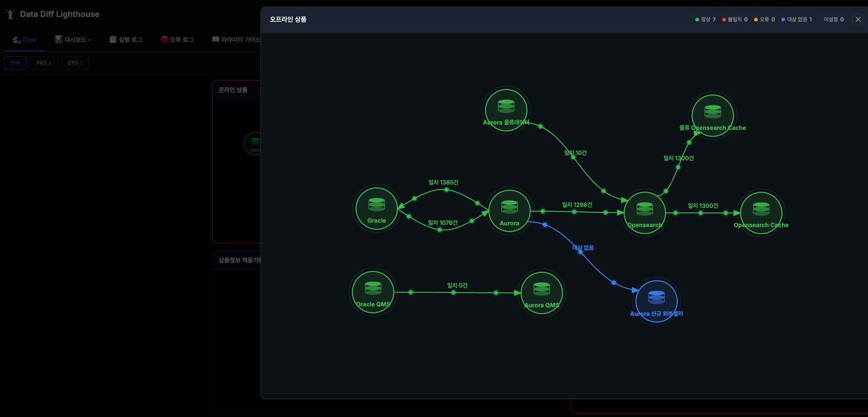
Task: Click the blue Aurora 신규 외부셀러 node
Action: (656, 301)
